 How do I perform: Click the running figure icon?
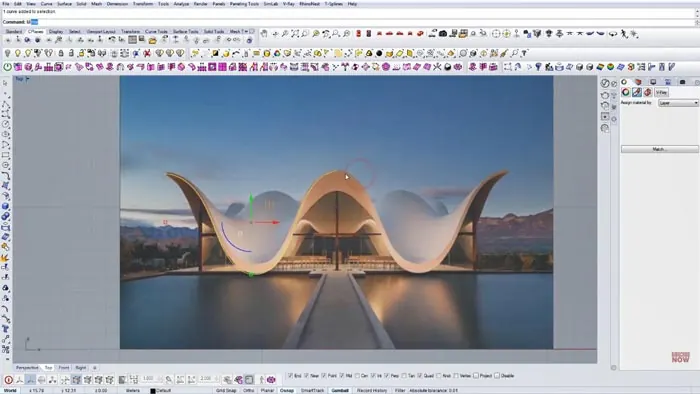[624, 33]
